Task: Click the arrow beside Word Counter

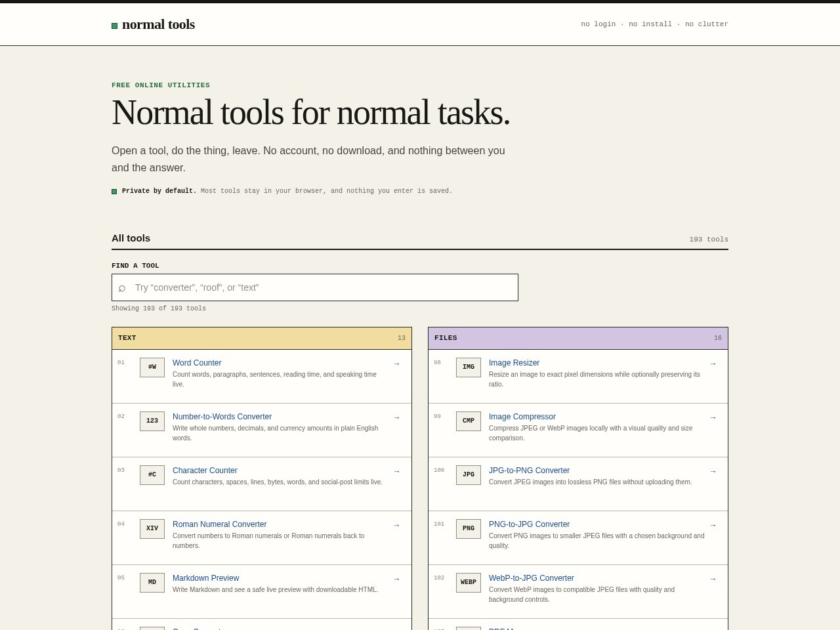Action: click(x=396, y=364)
